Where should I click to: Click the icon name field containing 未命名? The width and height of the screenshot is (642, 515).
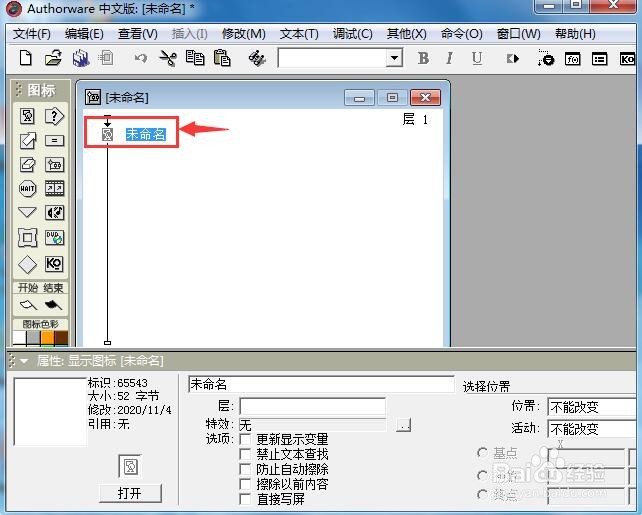tap(321, 384)
